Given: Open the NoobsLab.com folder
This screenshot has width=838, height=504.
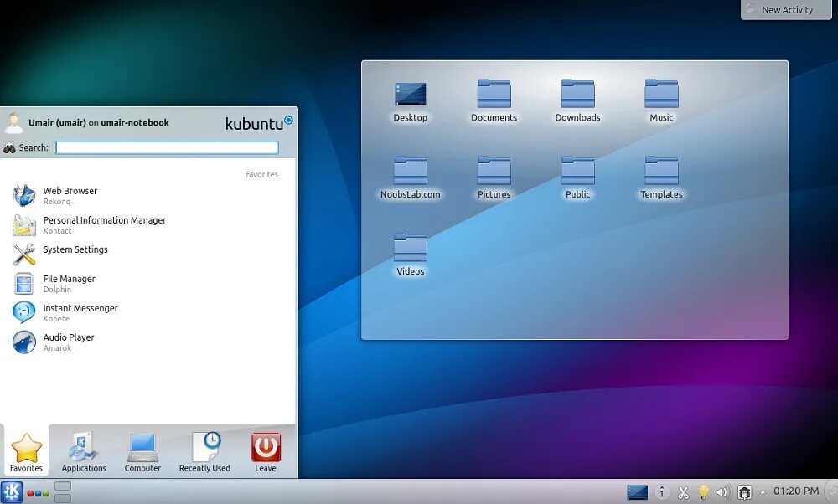Looking at the screenshot, I should pyautogui.click(x=411, y=178).
